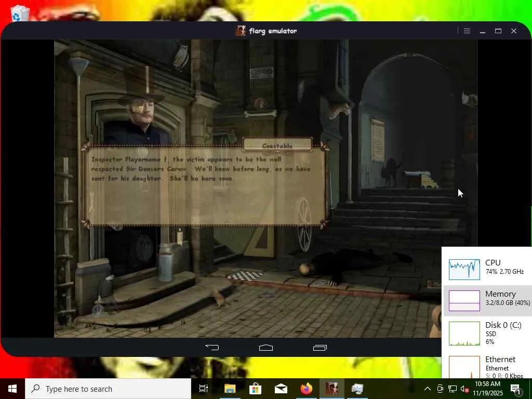Tap the Android home navigation button
Image resolution: width=532 pixels, height=399 pixels.
coord(266,348)
